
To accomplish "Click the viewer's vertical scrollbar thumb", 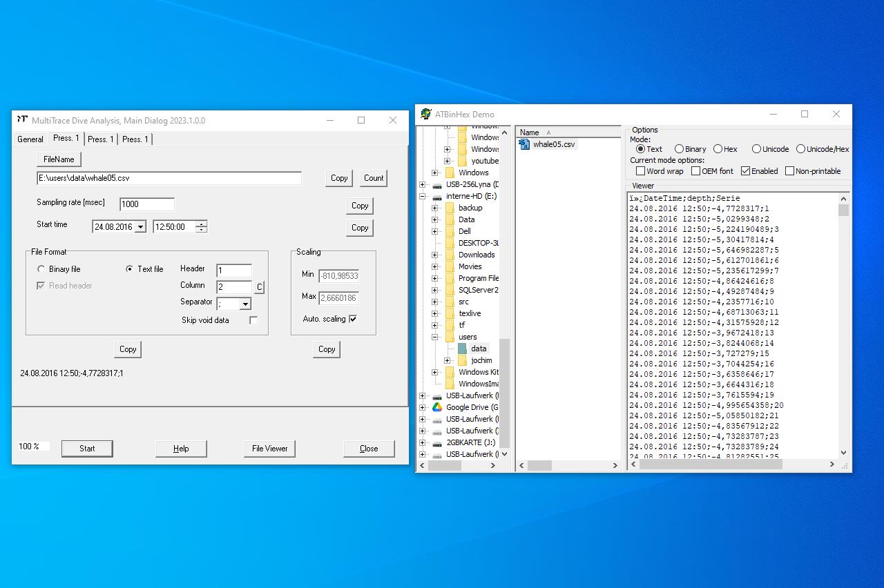I will 843,210.
